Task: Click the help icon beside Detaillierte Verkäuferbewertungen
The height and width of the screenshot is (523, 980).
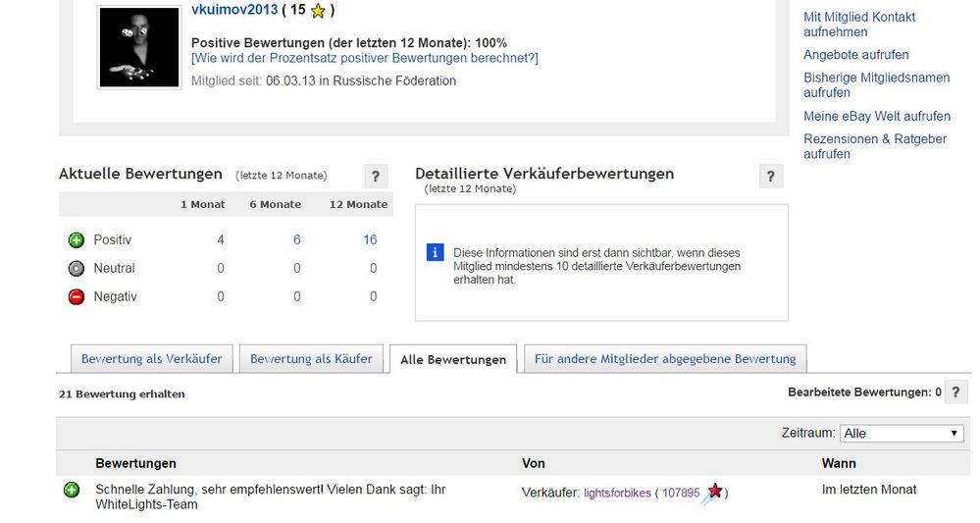Action: [x=771, y=177]
